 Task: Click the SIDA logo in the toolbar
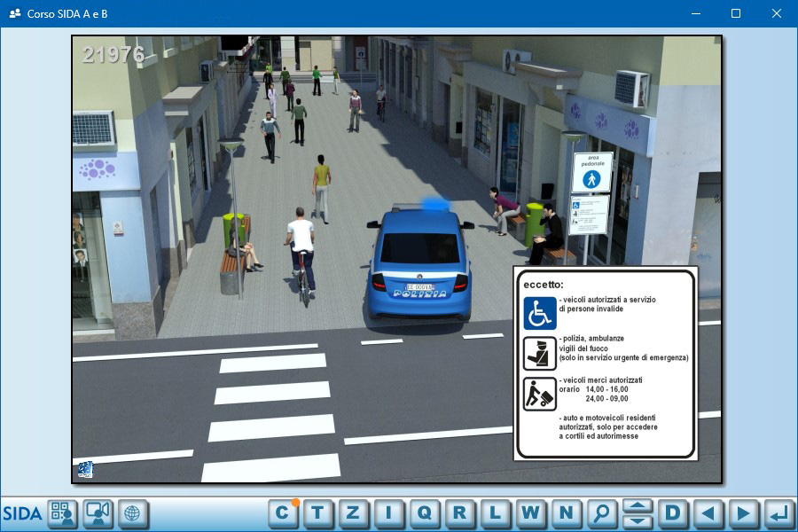(x=22, y=513)
